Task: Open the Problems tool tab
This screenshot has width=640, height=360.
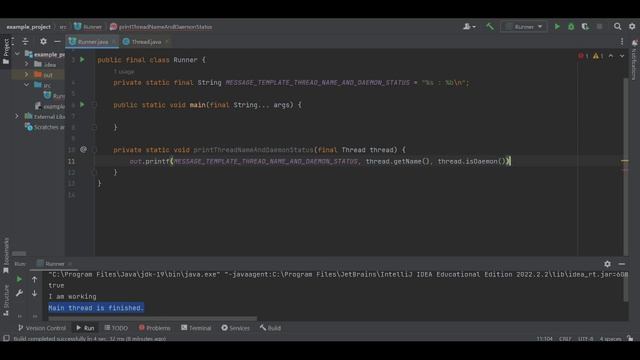Action: point(154,328)
